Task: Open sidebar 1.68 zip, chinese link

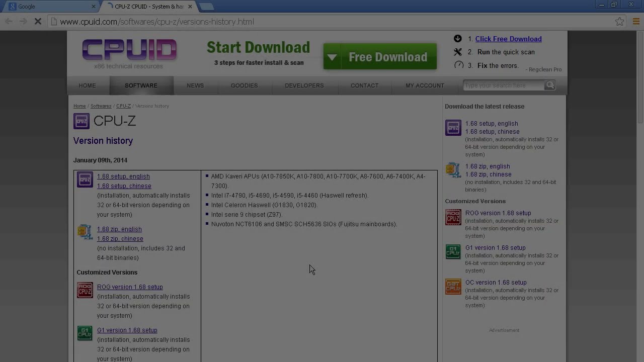Action: point(489,174)
